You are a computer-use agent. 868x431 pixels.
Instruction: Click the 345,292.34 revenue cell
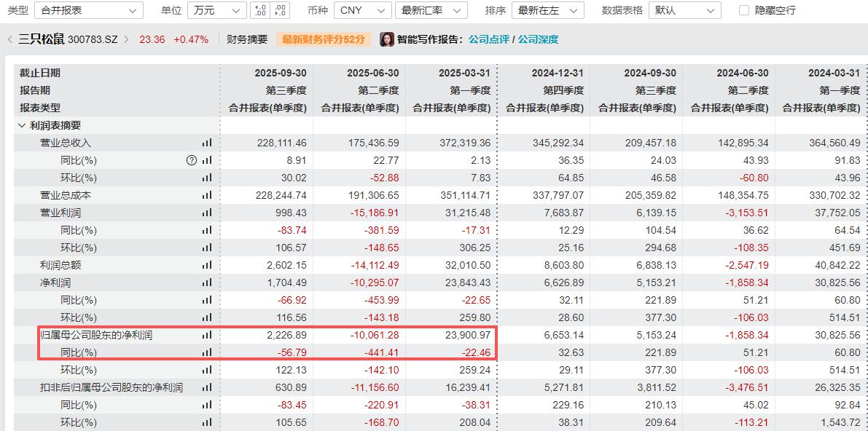click(x=559, y=143)
